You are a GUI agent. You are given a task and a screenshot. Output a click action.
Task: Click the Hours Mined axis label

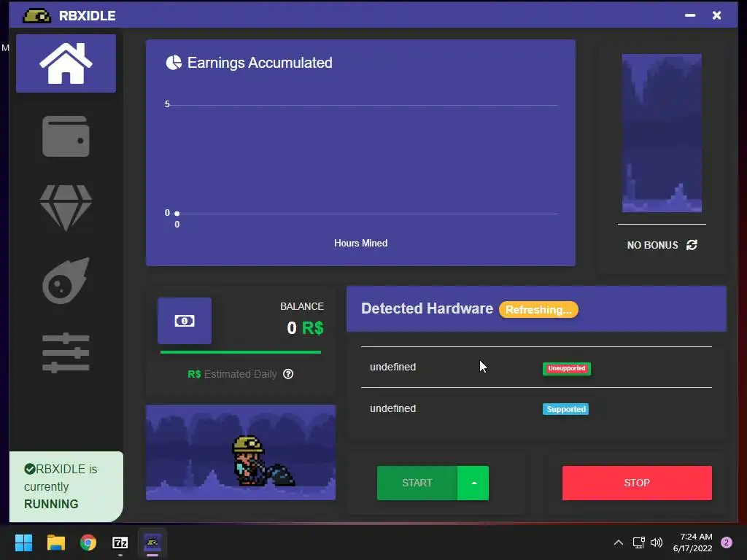click(360, 243)
